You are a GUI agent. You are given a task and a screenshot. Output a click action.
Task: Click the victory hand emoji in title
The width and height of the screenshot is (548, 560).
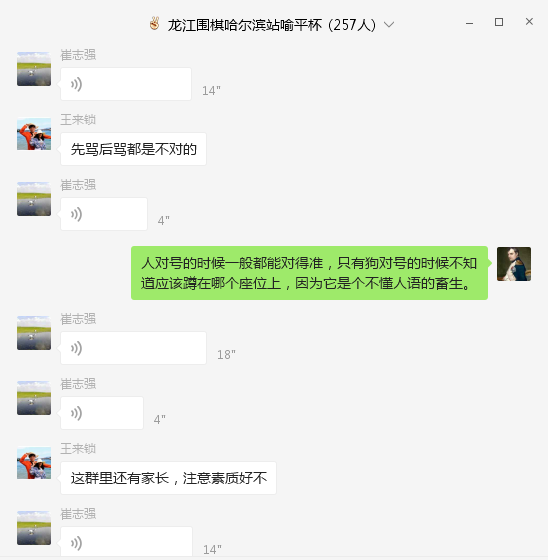click(x=155, y=24)
